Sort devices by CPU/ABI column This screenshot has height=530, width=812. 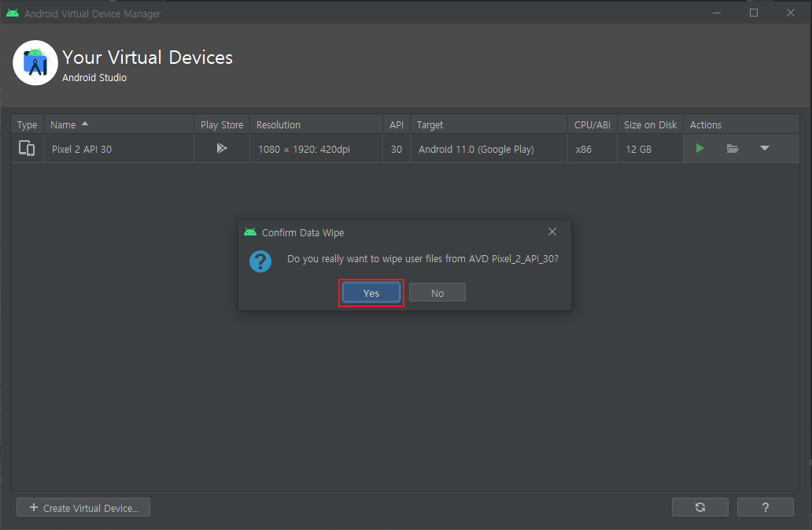(x=592, y=125)
